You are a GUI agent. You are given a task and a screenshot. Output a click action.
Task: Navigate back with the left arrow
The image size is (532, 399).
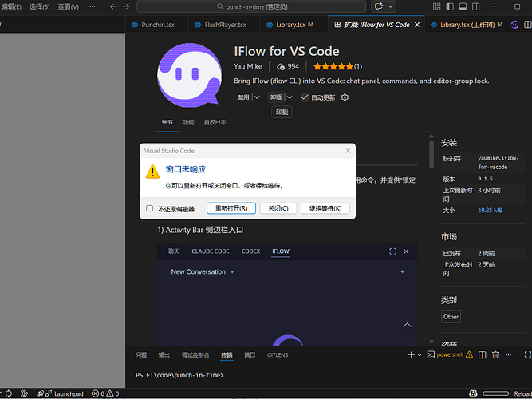(112, 6)
